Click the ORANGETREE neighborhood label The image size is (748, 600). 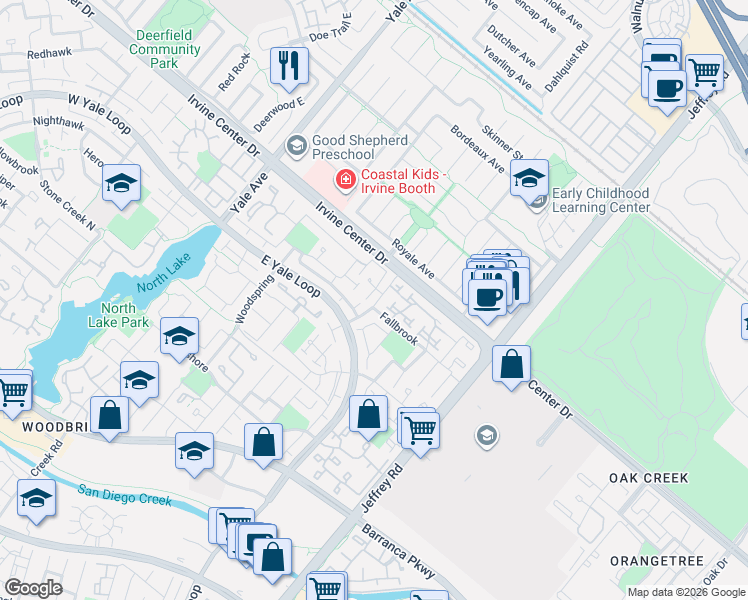[657, 561]
